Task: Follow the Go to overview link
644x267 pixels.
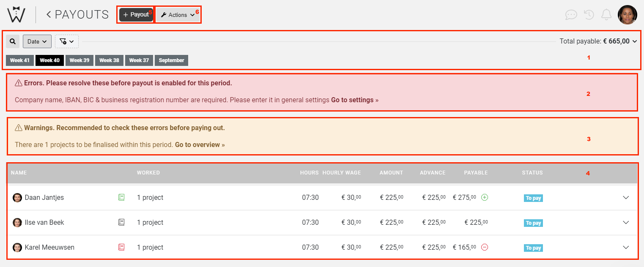Action: point(200,144)
